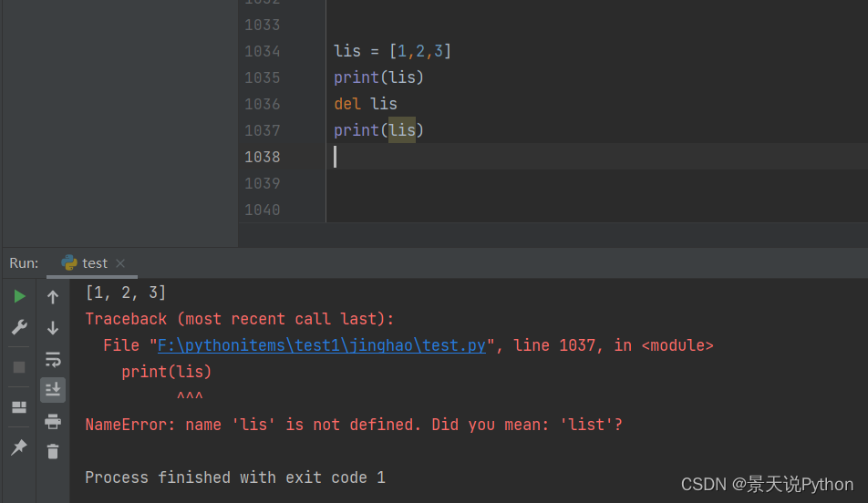Click the '[1, 2, 3]' console output

click(126, 293)
